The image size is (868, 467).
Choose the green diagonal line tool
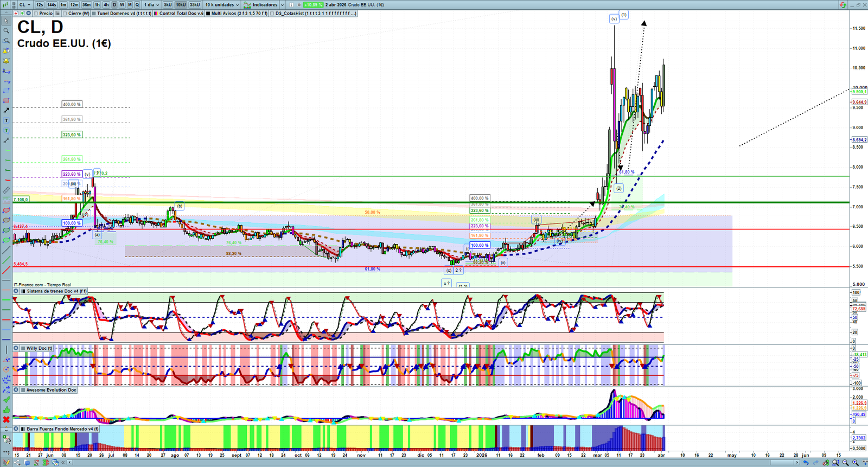6,260
